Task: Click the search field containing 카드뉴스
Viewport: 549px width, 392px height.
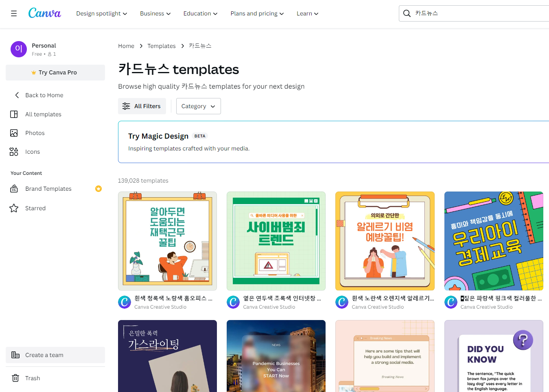Action: tap(474, 13)
